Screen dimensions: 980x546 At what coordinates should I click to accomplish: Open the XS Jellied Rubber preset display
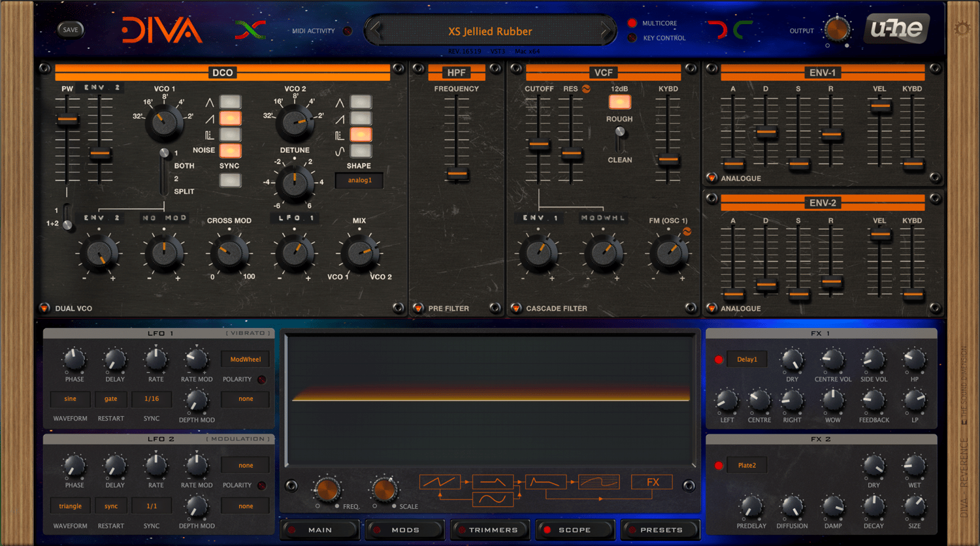(x=490, y=31)
